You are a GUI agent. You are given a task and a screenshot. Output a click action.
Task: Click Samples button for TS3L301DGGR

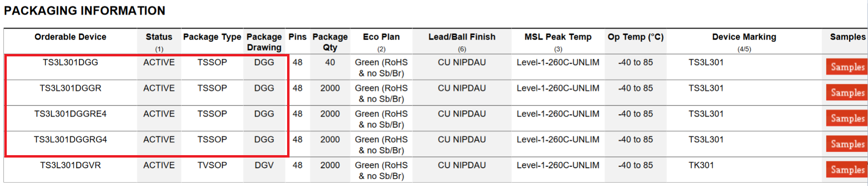pyautogui.click(x=847, y=93)
